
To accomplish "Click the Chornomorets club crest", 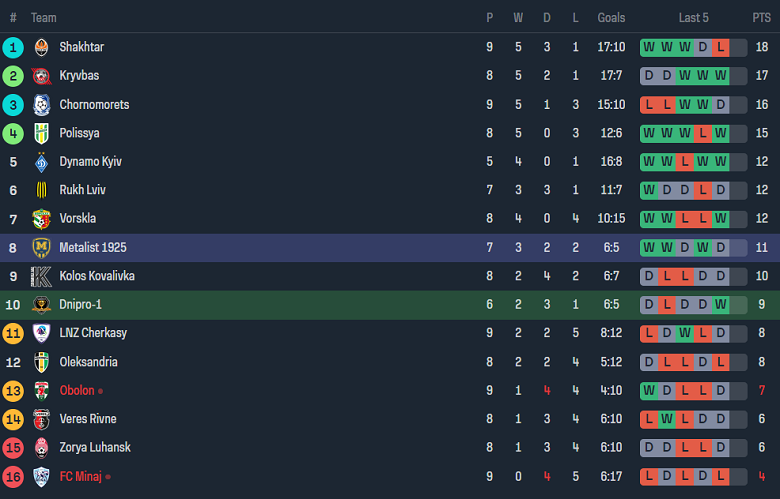I will click(41, 104).
